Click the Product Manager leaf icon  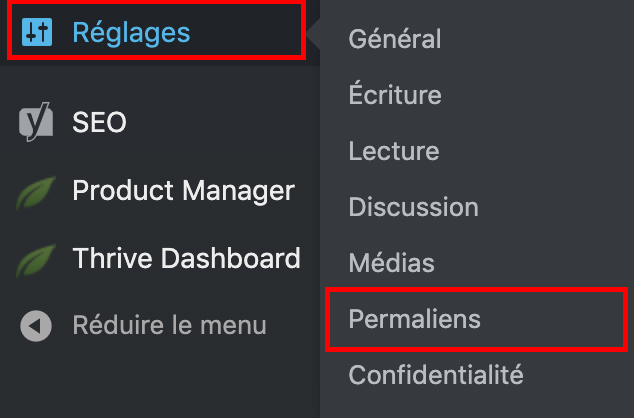click(x=36, y=192)
